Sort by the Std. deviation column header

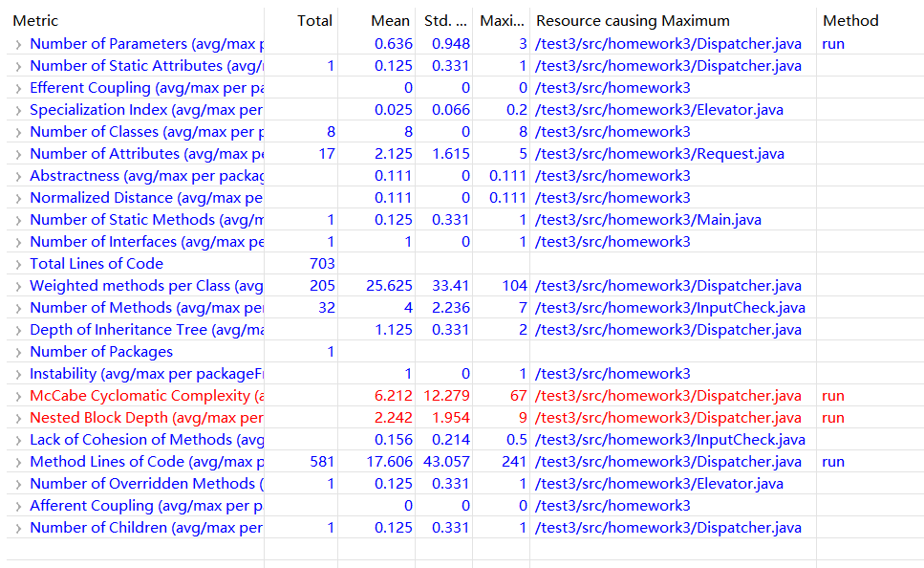pos(445,21)
